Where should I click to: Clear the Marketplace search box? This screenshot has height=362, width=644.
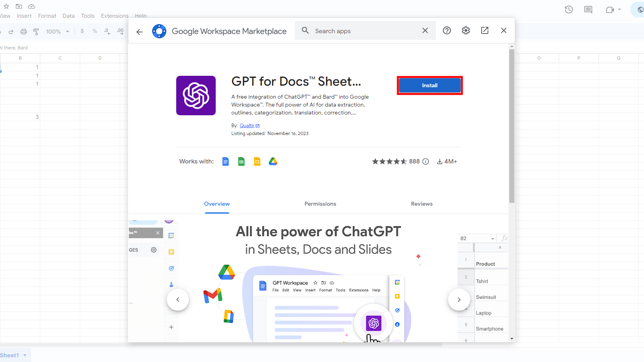425,30
